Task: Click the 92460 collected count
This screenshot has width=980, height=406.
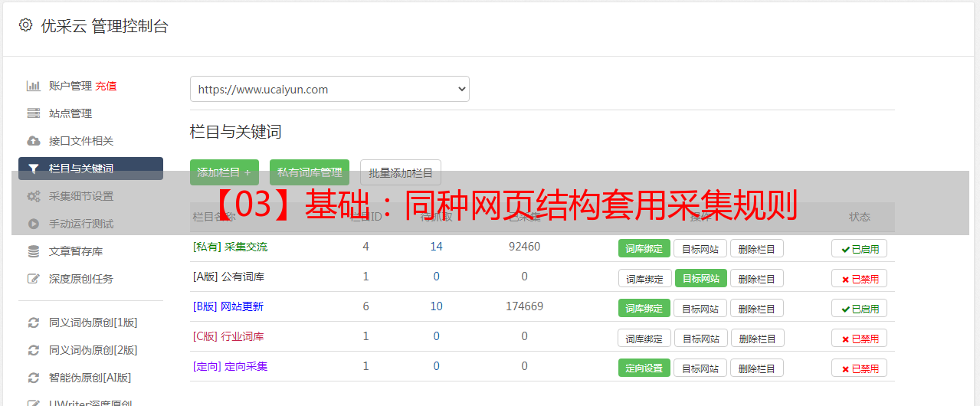Action: tap(525, 247)
